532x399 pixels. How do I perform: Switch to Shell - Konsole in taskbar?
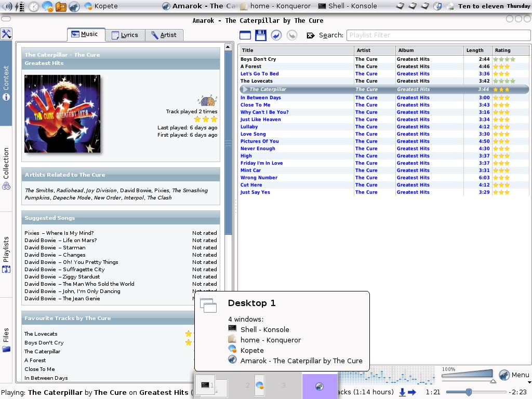(x=348, y=6)
